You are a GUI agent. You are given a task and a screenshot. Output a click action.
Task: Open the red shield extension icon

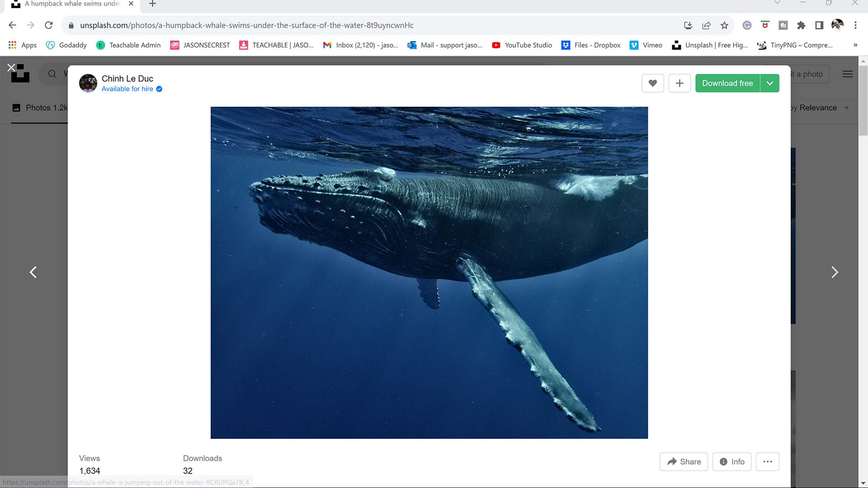[x=765, y=25]
